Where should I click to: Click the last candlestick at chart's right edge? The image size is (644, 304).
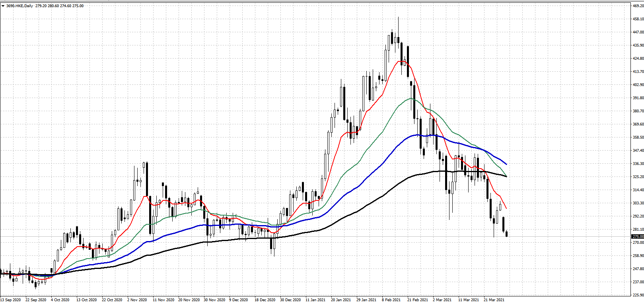(506, 234)
